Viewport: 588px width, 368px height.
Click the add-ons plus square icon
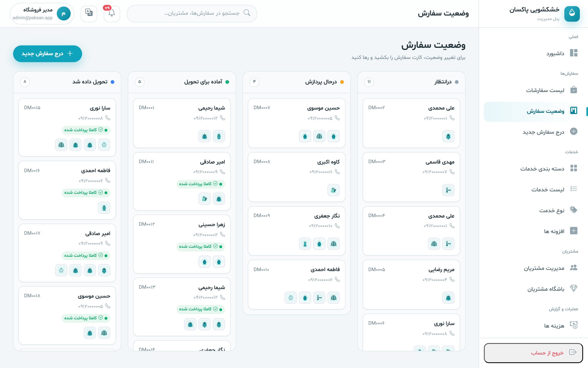pyautogui.click(x=574, y=231)
